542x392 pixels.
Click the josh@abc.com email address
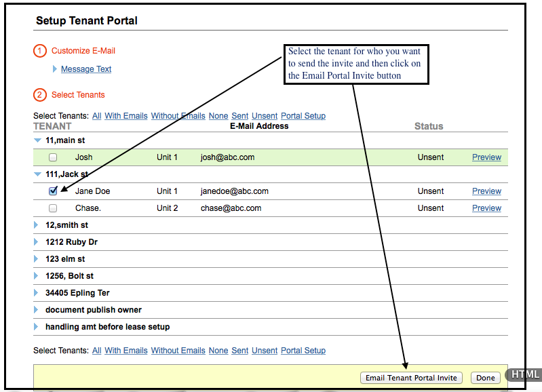pos(227,157)
